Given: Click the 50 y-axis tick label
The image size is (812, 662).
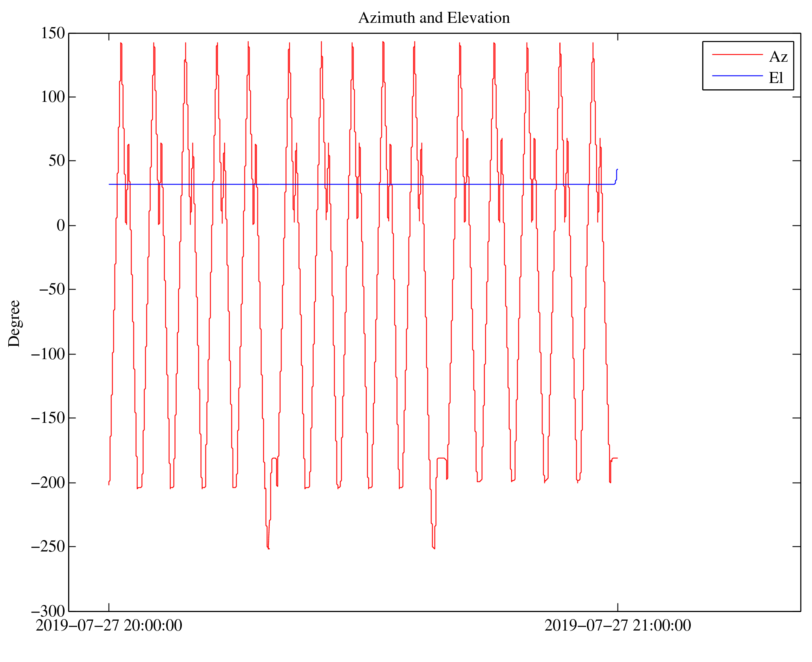Looking at the screenshot, I should pos(57,161).
